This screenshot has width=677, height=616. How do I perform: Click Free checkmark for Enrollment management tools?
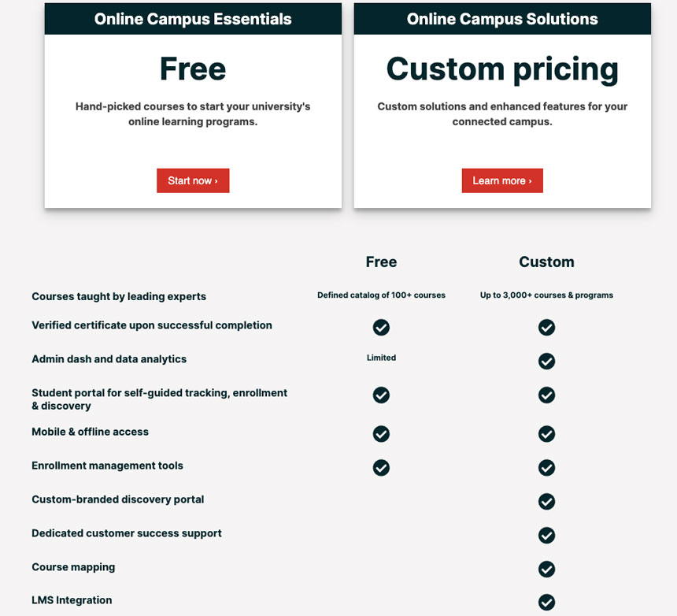[381, 467]
